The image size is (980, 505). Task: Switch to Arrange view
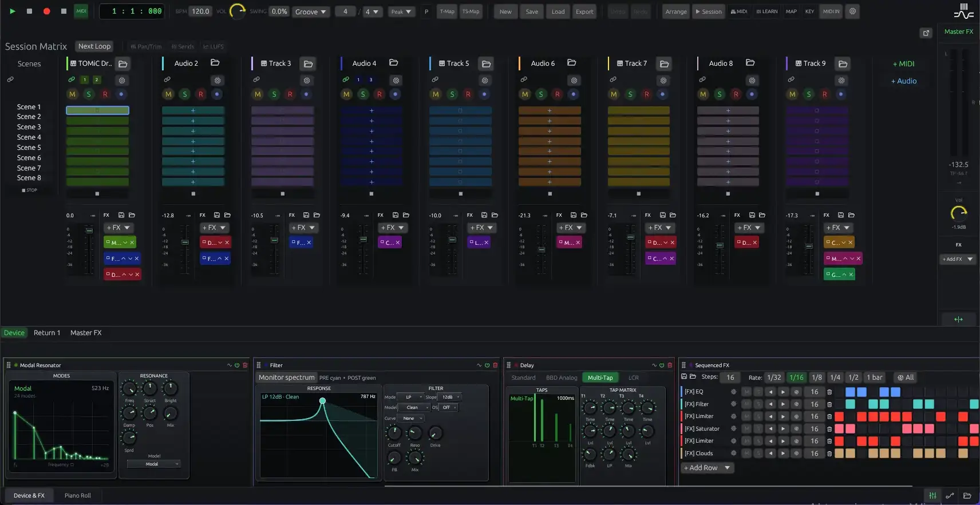[x=676, y=11]
